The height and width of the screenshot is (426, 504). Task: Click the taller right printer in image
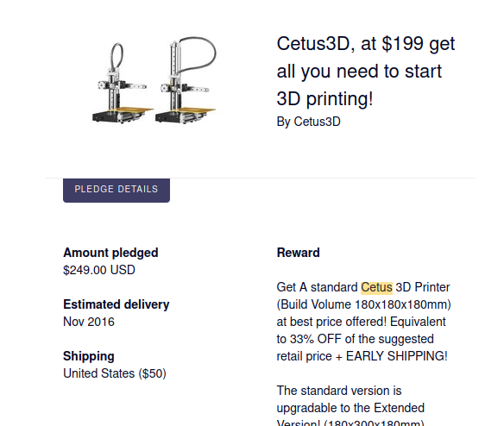point(186,80)
